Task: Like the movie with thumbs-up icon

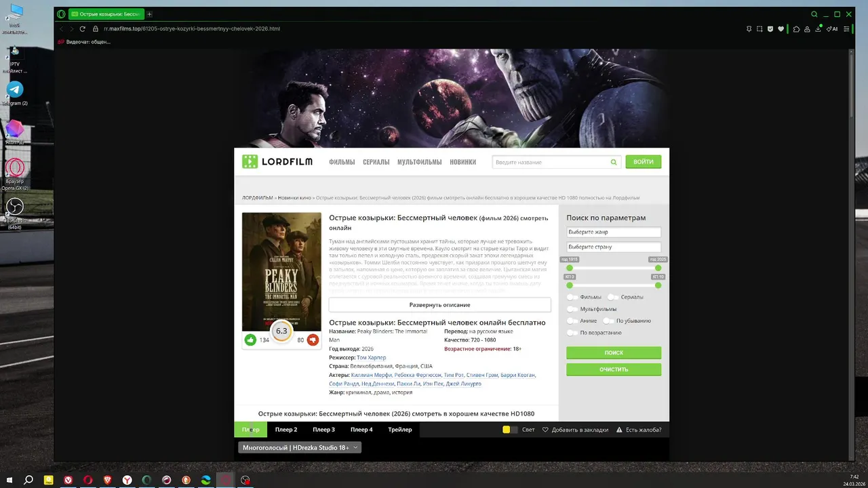Action: coord(250,340)
